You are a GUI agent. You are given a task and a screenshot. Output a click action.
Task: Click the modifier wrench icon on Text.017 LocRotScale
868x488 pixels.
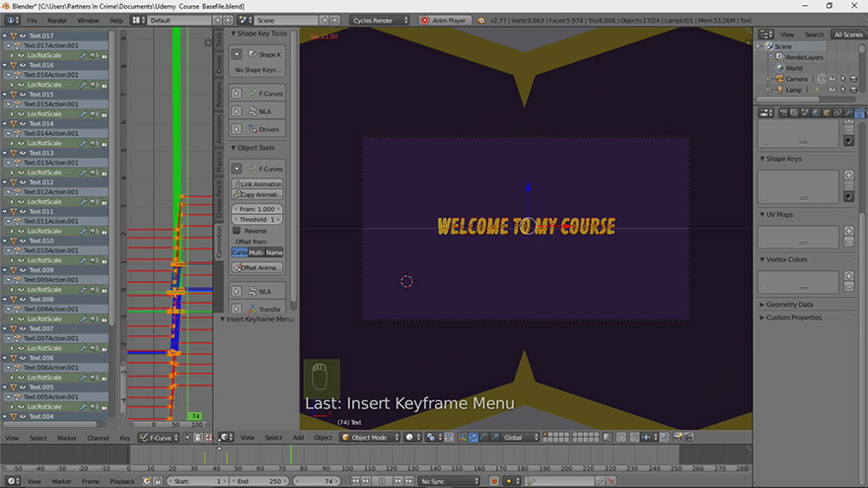point(83,55)
